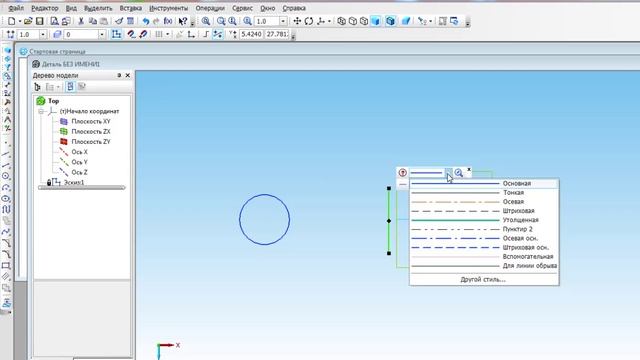Toggle shaded with edges display cube
This screenshot has height=360, width=640.
[x=390, y=21]
